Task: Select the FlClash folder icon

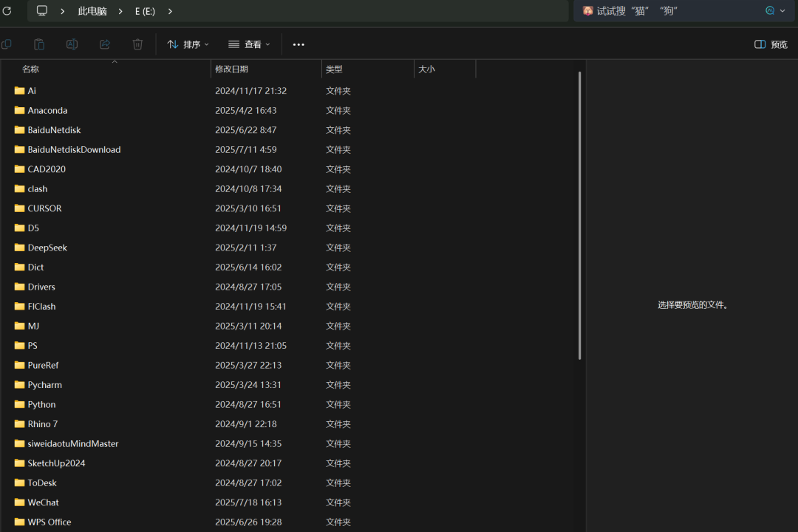Action: point(19,306)
